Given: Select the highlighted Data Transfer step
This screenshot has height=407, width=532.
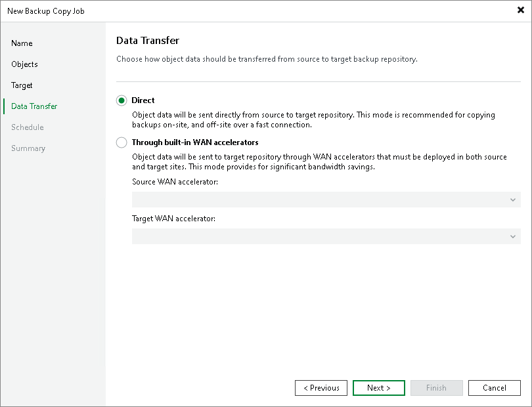Looking at the screenshot, I should coord(33,106).
